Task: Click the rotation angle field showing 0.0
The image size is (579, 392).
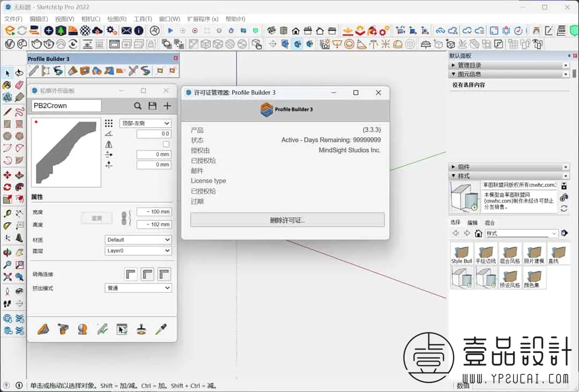Action: [x=154, y=134]
